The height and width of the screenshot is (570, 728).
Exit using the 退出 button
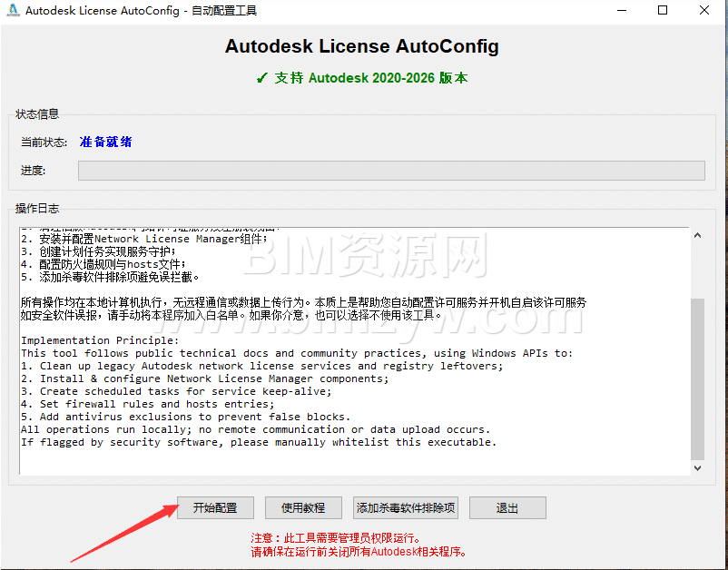click(507, 507)
